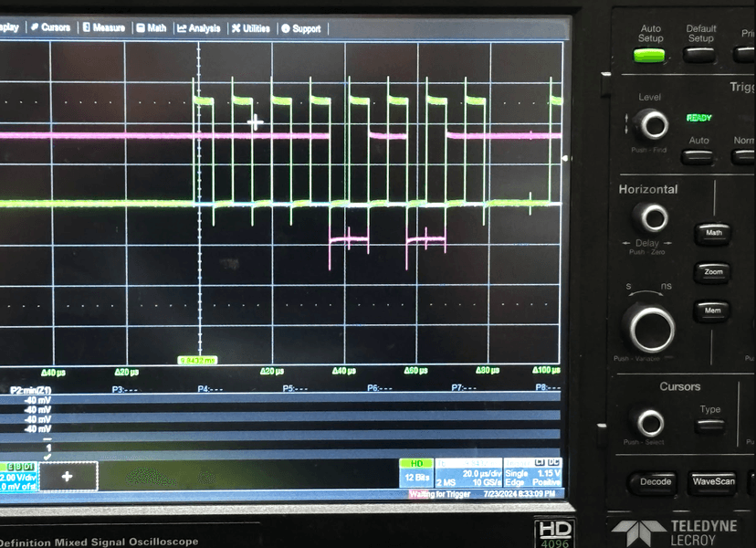Open the trigger Single Edge descriptor

pyautogui.click(x=532, y=471)
